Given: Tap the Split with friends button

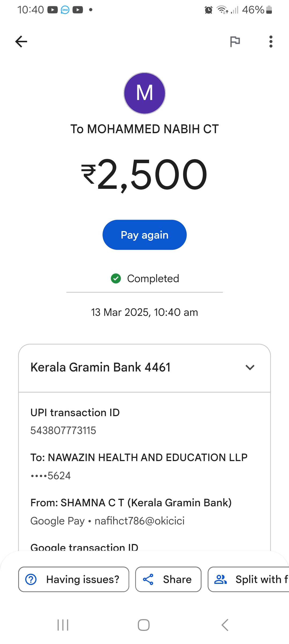Looking at the screenshot, I should click(x=249, y=579).
